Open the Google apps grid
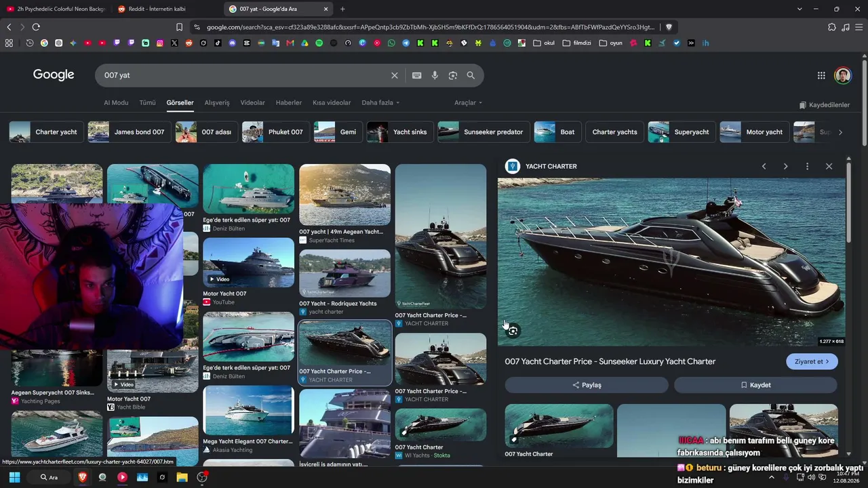Viewport: 868px width, 488px height. coord(821,75)
